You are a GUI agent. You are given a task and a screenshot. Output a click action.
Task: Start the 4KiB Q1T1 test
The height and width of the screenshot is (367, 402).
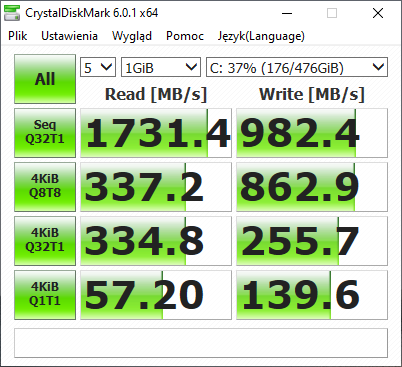[x=45, y=295]
